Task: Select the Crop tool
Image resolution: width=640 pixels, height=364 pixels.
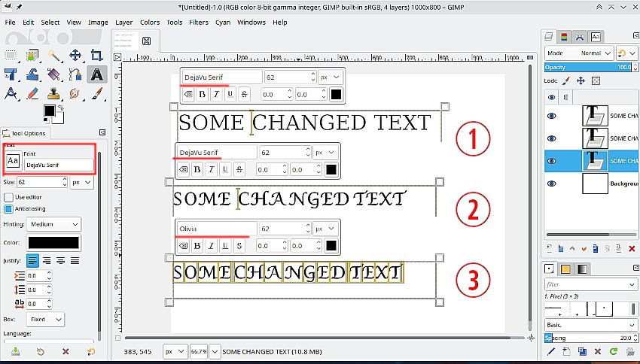Action: click(96, 55)
